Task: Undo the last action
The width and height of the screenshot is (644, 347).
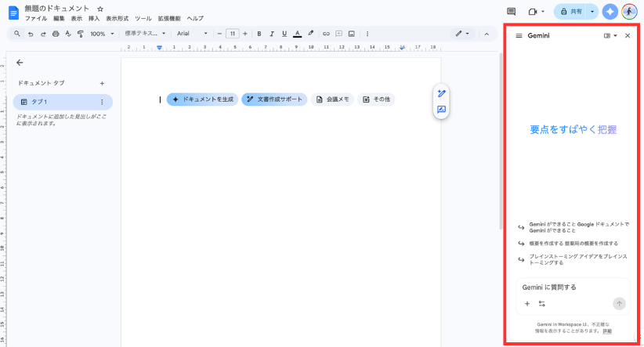Action: tap(31, 34)
